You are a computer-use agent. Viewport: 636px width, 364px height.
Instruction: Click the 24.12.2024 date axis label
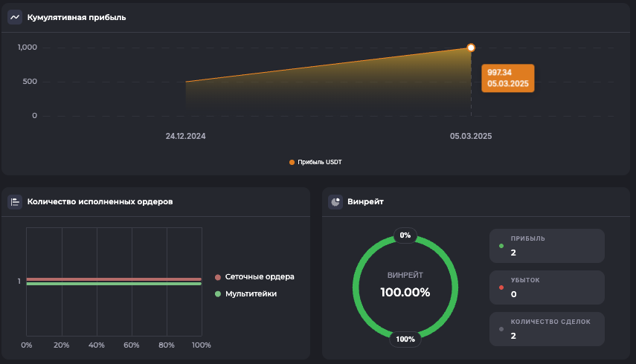pyautogui.click(x=185, y=137)
